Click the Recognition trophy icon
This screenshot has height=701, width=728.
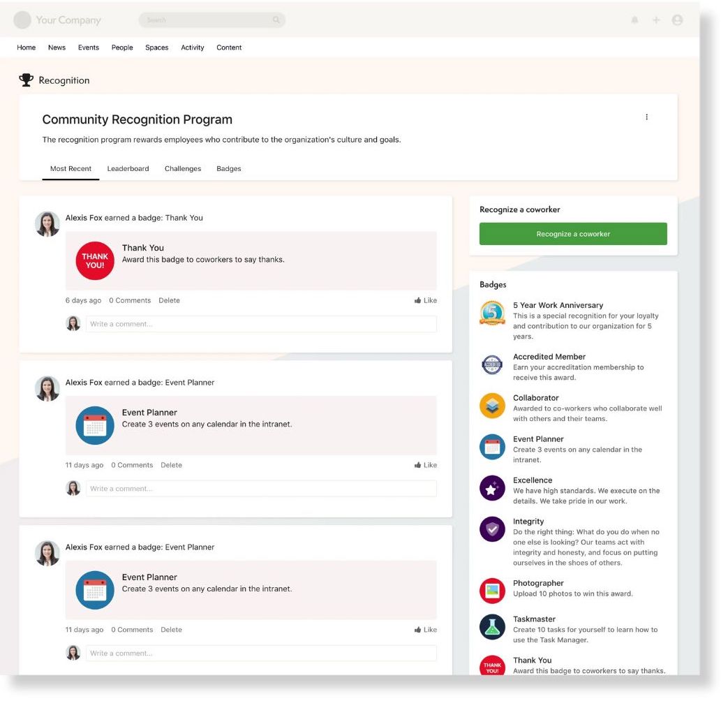[26, 80]
